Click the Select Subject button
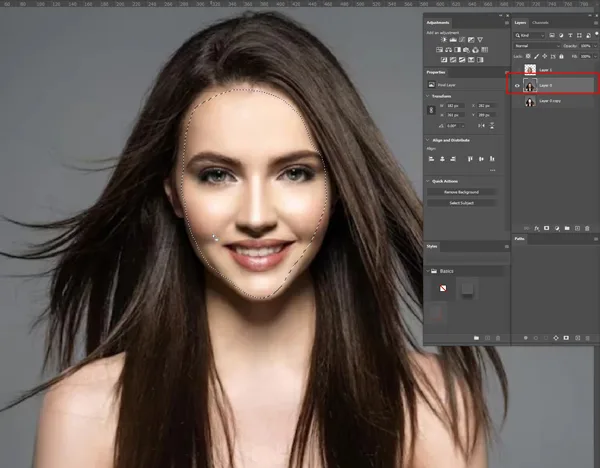Screen dimensions: 600x468 click(x=461, y=203)
